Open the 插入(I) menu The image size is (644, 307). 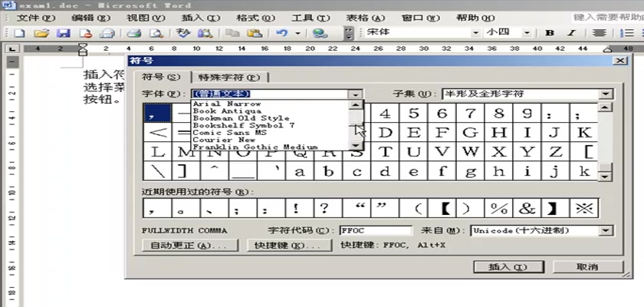pyautogui.click(x=200, y=18)
